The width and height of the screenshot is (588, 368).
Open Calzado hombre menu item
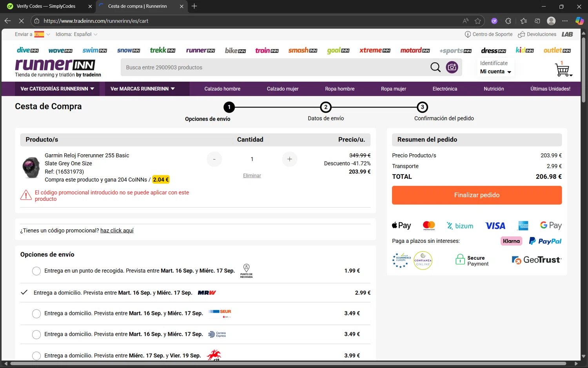point(222,89)
